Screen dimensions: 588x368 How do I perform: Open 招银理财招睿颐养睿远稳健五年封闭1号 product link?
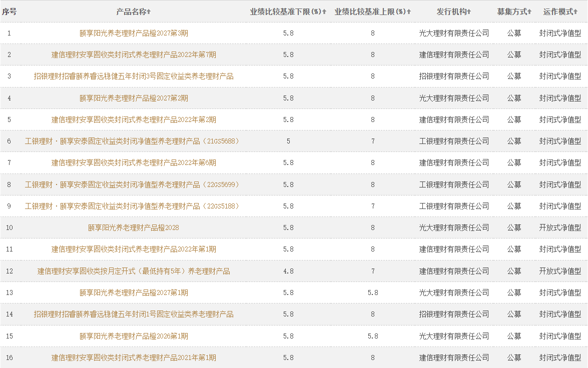coord(134,314)
